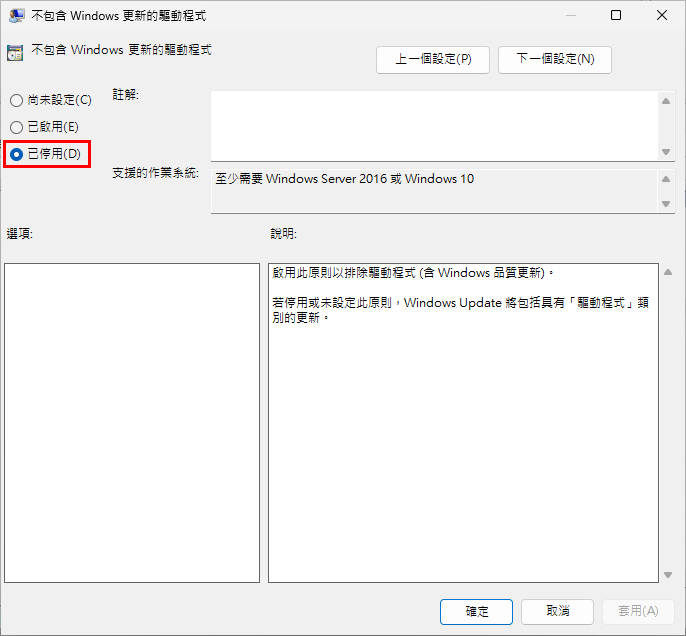Click the title bar window icon

(x=16, y=16)
